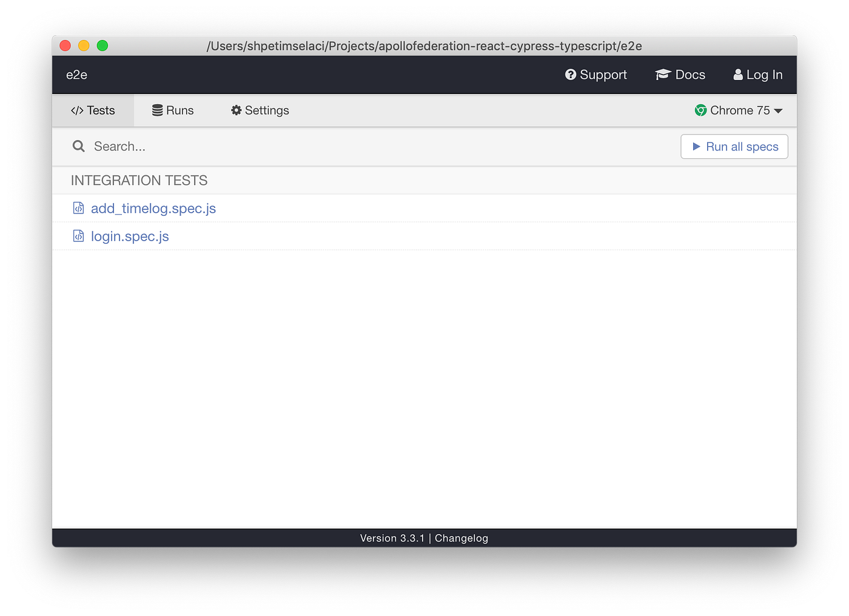Viewport: 849px width, 616px height.
Task: Open the Changelog link in the footer
Action: click(461, 538)
